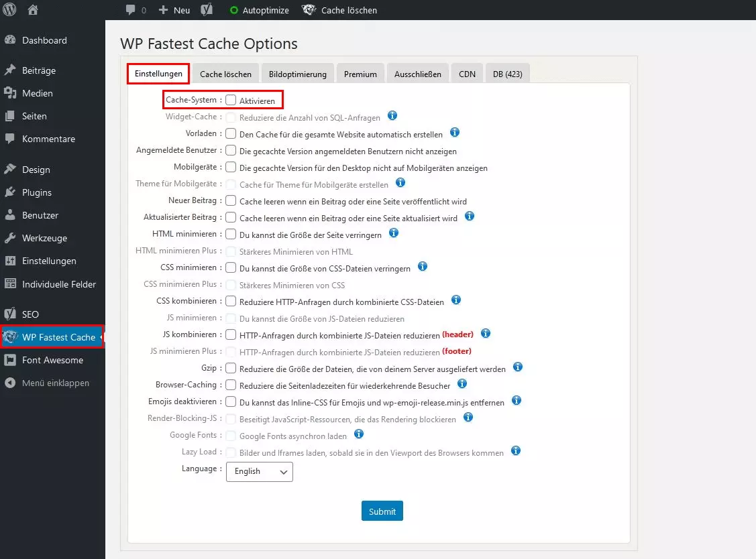Screen dimensions: 756x559
Task: Tick the Vorladen checkbox
Action: click(x=231, y=133)
